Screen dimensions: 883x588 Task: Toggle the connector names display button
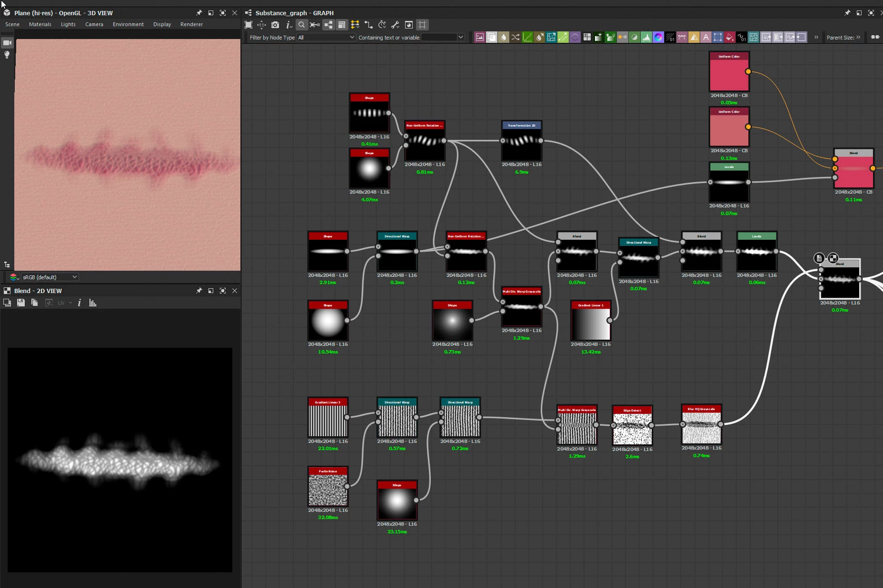pos(315,25)
